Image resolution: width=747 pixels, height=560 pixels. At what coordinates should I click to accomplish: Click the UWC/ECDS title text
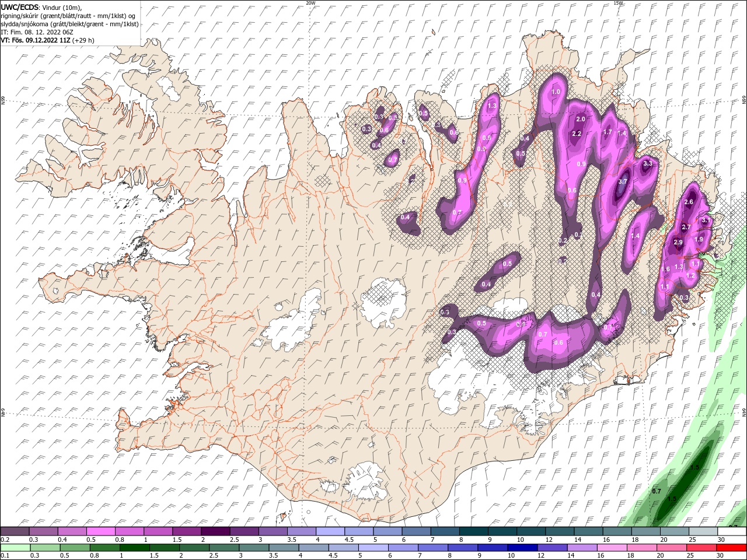pyautogui.click(x=20, y=7)
